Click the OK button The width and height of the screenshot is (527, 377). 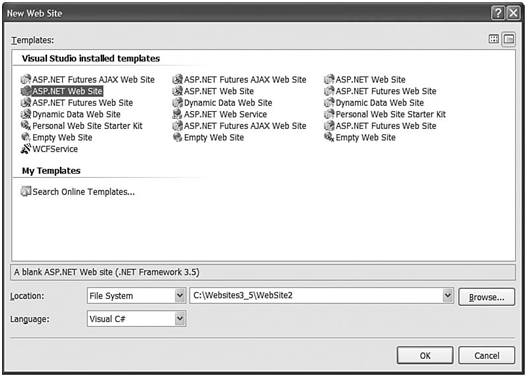tap(425, 355)
